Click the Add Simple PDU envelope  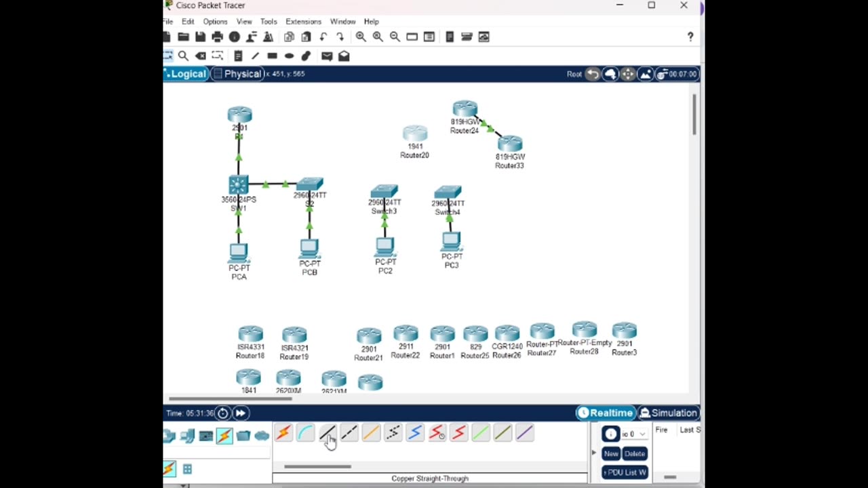[327, 56]
